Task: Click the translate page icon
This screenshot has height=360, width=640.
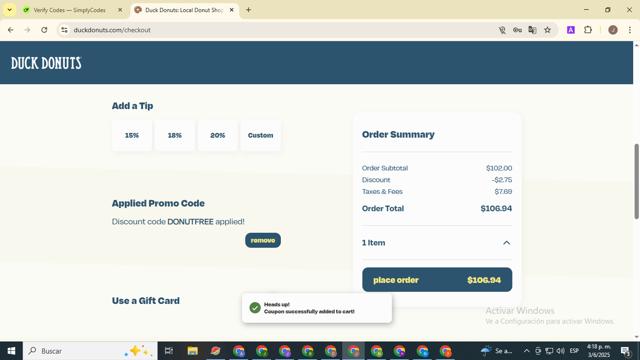Action: 532,30
